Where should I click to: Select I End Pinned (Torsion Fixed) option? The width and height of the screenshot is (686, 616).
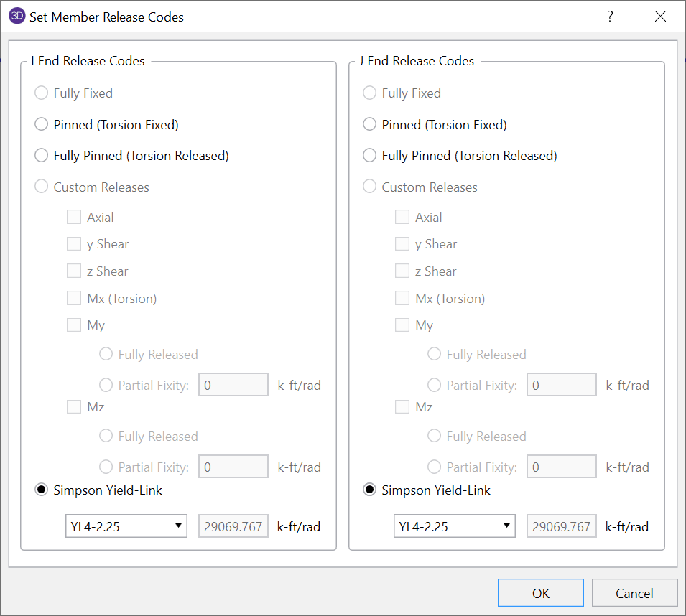point(42,125)
